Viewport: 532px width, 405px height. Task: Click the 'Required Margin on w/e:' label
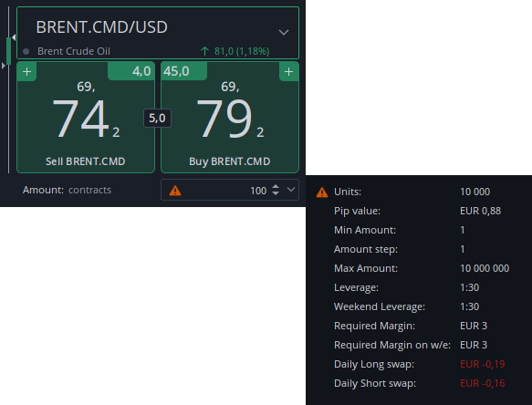pyautogui.click(x=392, y=345)
